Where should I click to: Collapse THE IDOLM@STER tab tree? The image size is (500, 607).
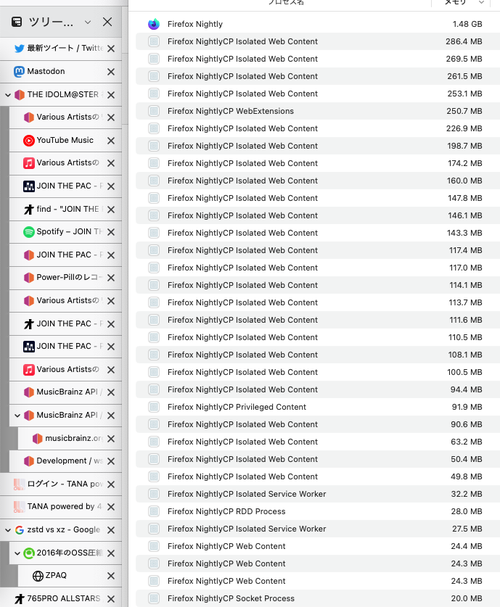[8, 94]
